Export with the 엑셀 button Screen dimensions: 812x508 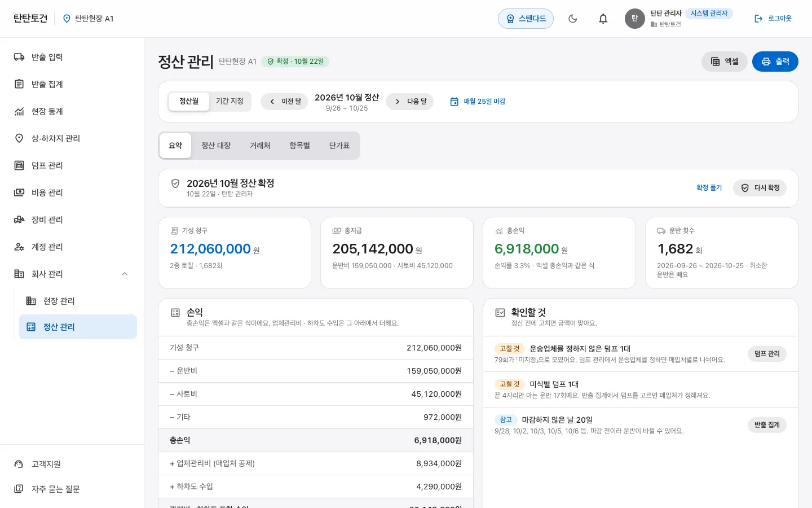pos(725,62)
